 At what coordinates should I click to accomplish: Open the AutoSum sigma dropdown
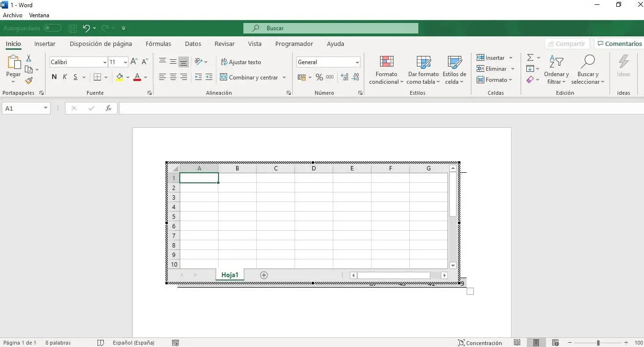coord(538,57)
